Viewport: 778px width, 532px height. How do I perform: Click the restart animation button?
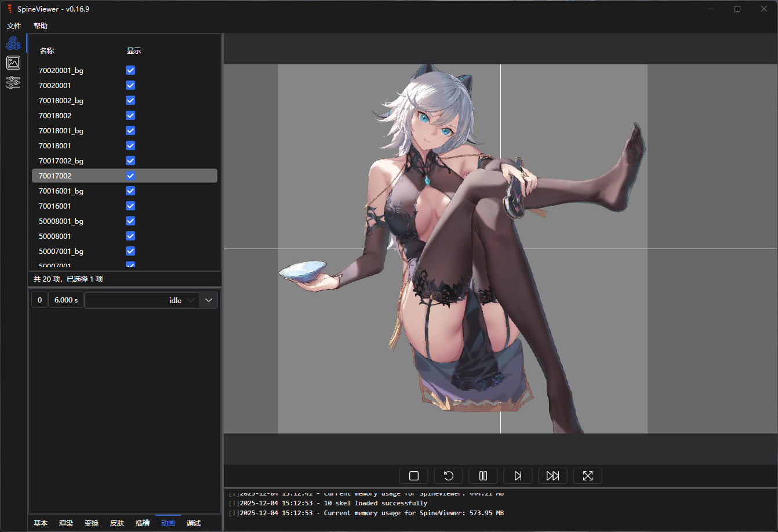point(448,476)
